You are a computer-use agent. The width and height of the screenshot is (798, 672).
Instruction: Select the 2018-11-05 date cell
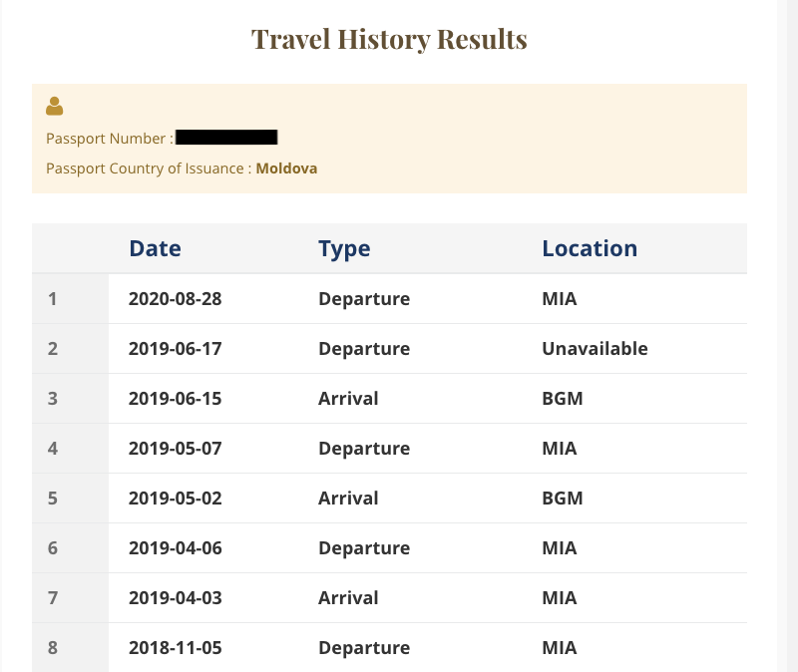[176, 648]
